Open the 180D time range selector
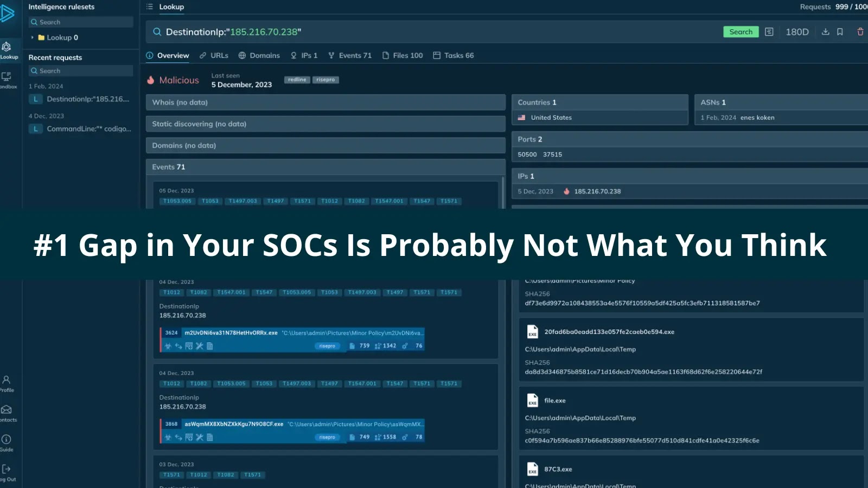Image resolution: width=868 pixels, height=488 pixels. [797, 31]
